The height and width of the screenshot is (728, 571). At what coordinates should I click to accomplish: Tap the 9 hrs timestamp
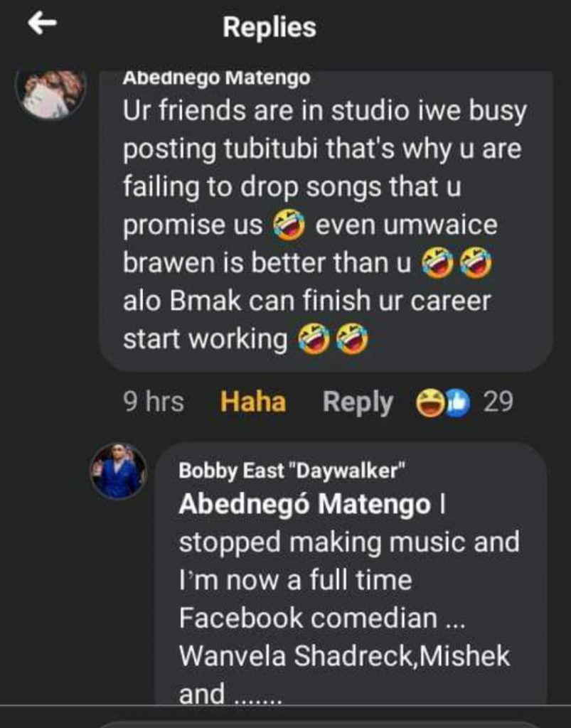coord(153,402)
